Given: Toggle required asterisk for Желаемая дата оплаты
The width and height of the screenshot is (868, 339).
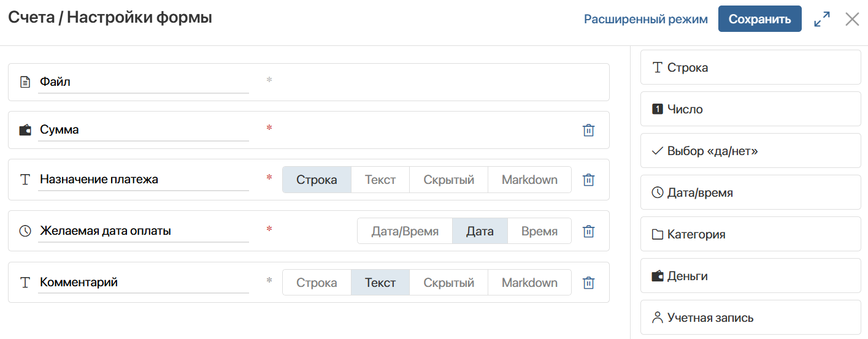Looking at the screenshot, I should [269, 230].
